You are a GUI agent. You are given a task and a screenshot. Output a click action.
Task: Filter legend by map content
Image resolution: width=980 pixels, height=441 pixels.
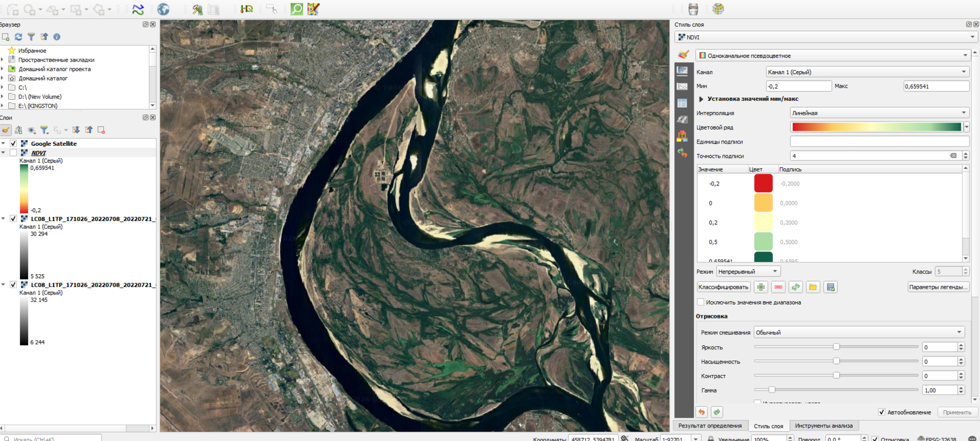[x=44, y=130]
